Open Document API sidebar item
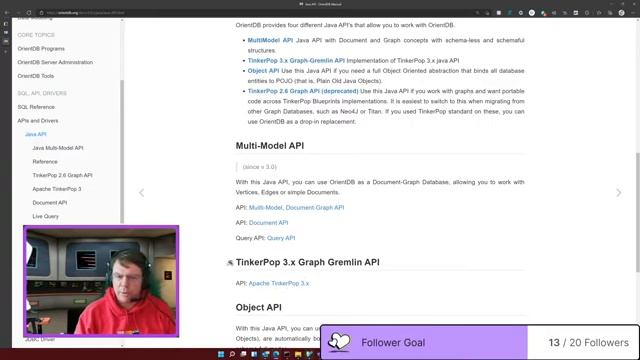Screen dimensions: 640x360 (x=49, y=202)
